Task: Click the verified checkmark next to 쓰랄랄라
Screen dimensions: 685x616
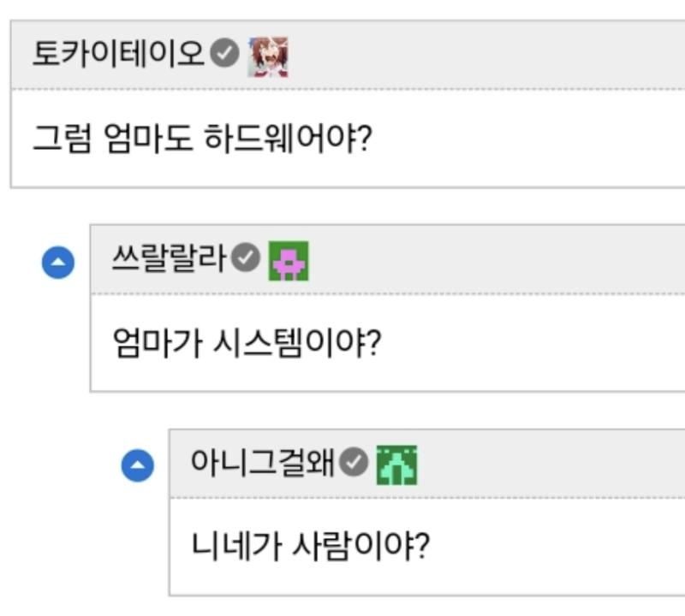Action: point(247,259)
